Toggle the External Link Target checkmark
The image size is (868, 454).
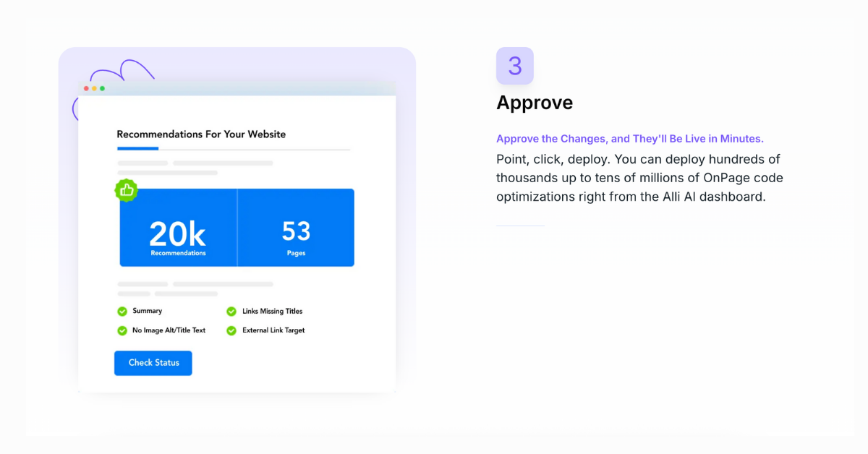231,330
